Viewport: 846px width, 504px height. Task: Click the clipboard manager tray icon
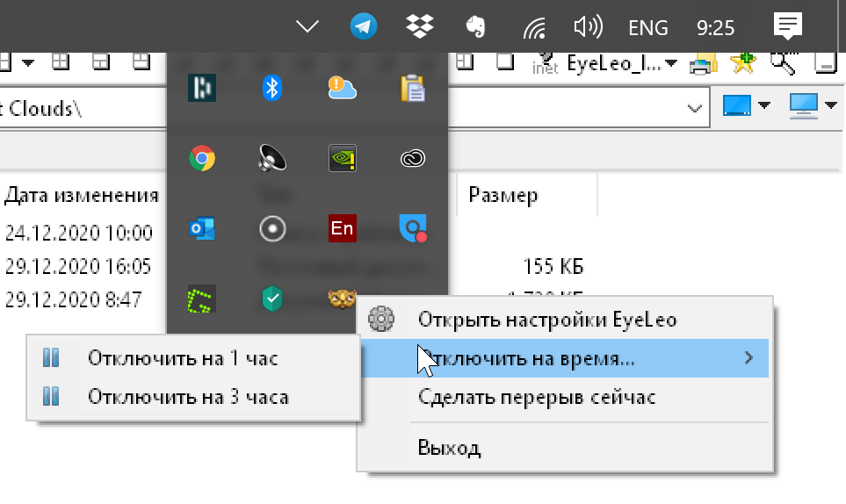click(413, 88)
